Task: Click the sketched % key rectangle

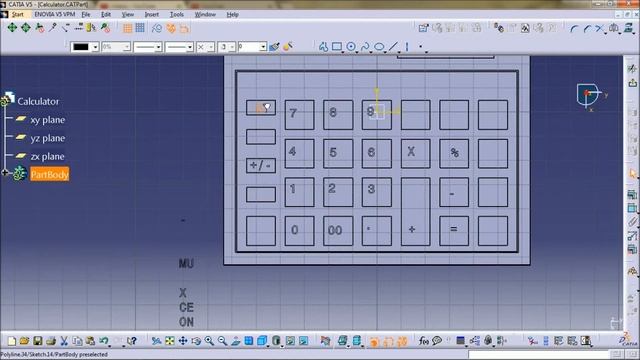Action: click(454, 153)
